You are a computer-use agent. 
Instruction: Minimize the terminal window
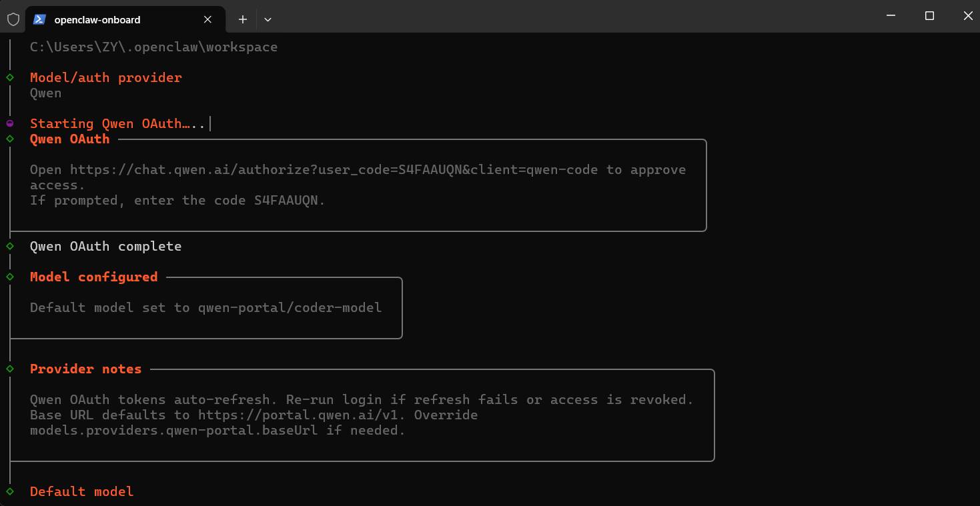(x=890, y=16)
